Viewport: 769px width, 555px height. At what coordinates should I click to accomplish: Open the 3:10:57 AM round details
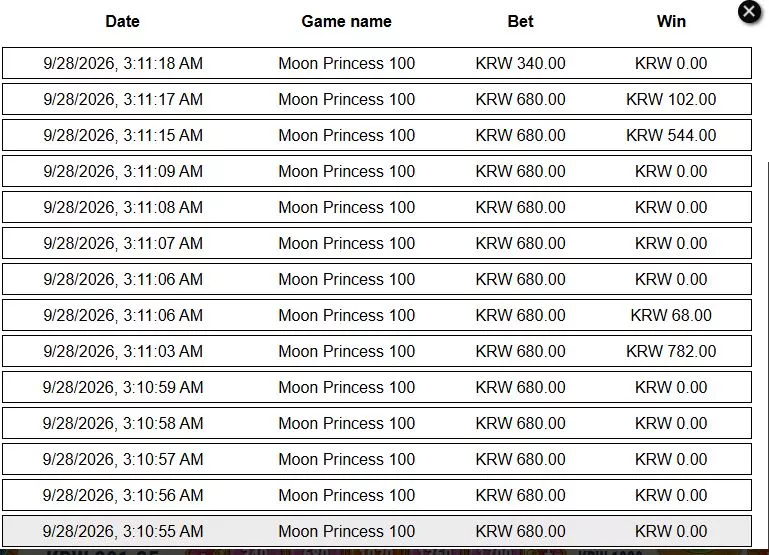(x=377, y=459)
